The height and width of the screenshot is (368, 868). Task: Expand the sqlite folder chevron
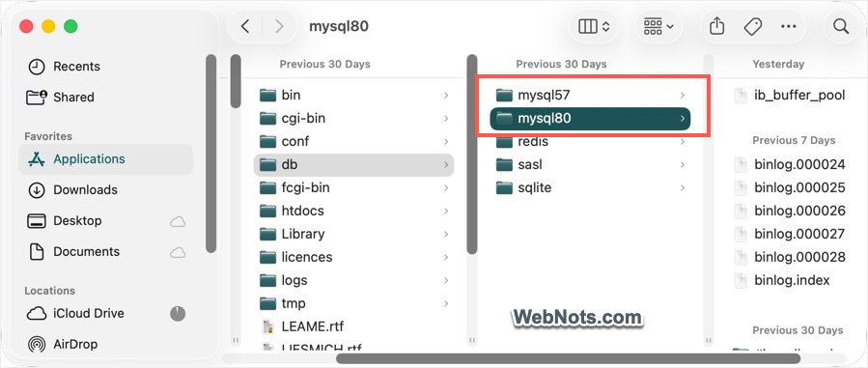click(683, 188)
